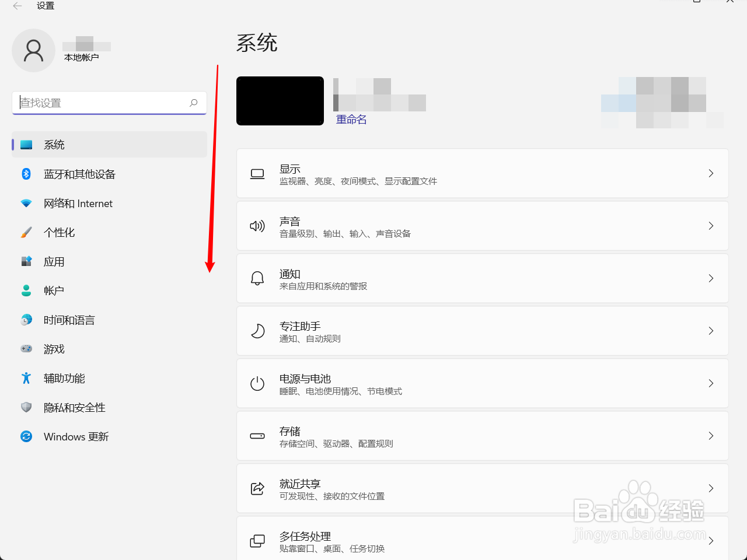Open 隐私和安全性 label in the sidebar

(x=75, y=407)
